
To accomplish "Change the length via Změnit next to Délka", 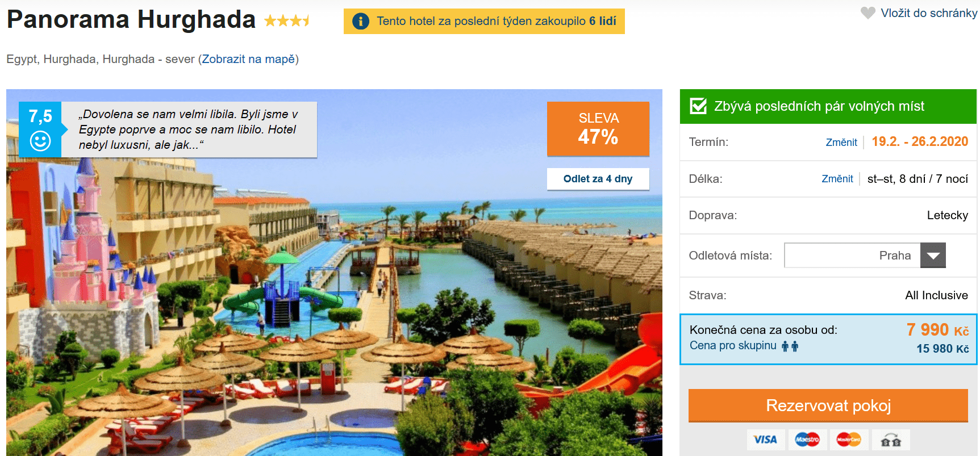I will [837, 179].
